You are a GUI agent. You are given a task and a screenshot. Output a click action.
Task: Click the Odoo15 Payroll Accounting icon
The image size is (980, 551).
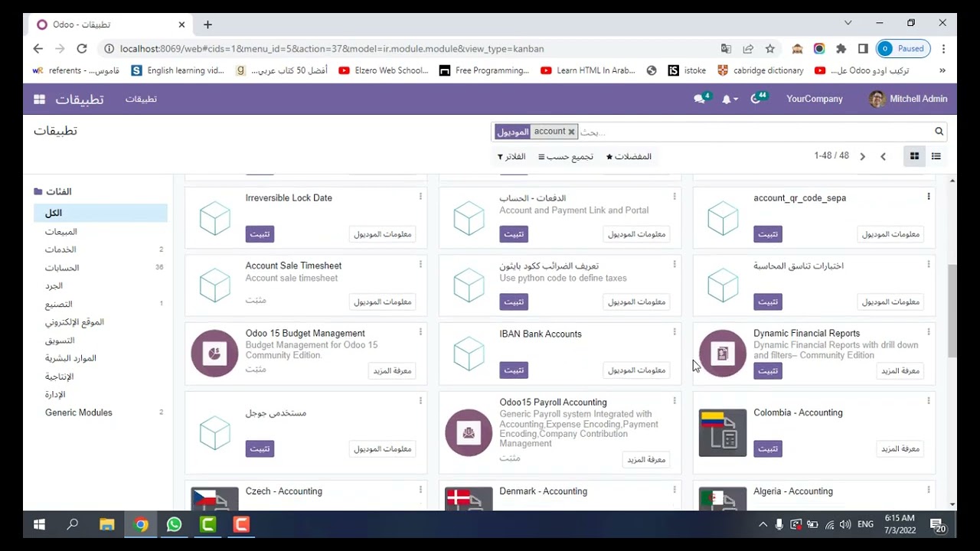click(469, 432)
